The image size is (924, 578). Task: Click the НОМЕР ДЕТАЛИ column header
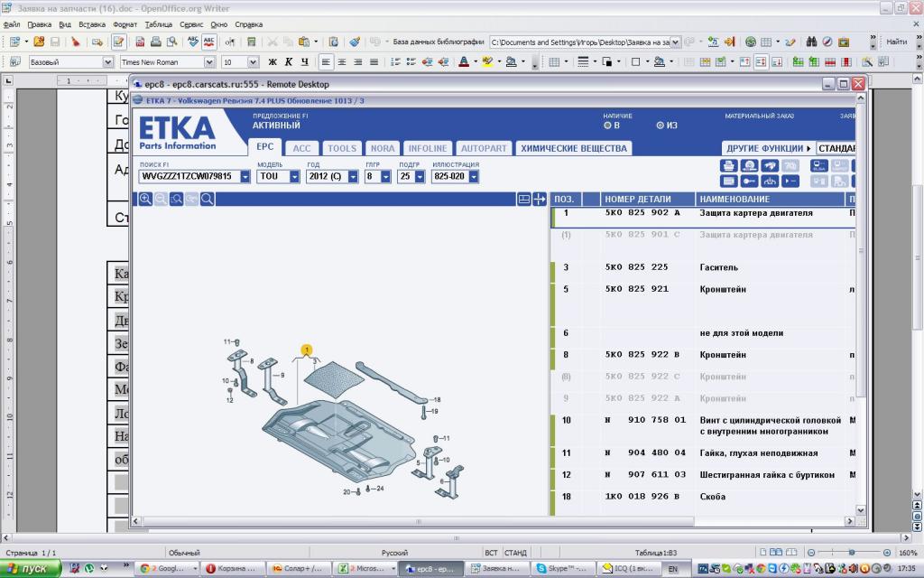tap(648, 200)
